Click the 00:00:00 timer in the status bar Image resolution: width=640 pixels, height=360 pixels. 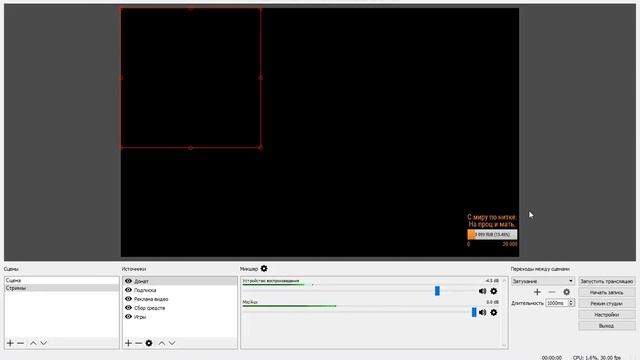[x=551, y=358]
